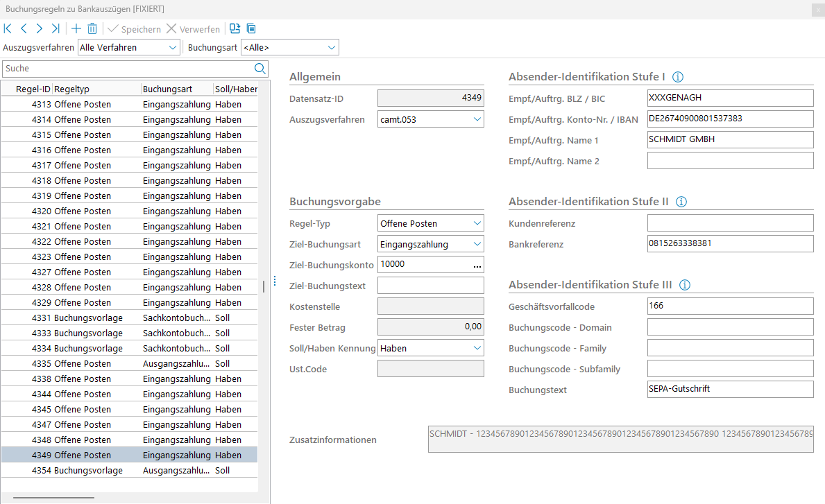The width and height of the screenshot is (825, 504).
Task: Show info for Absender-Identifikation Stufe I
Action: pyautogui.click(x=679, y=77)
